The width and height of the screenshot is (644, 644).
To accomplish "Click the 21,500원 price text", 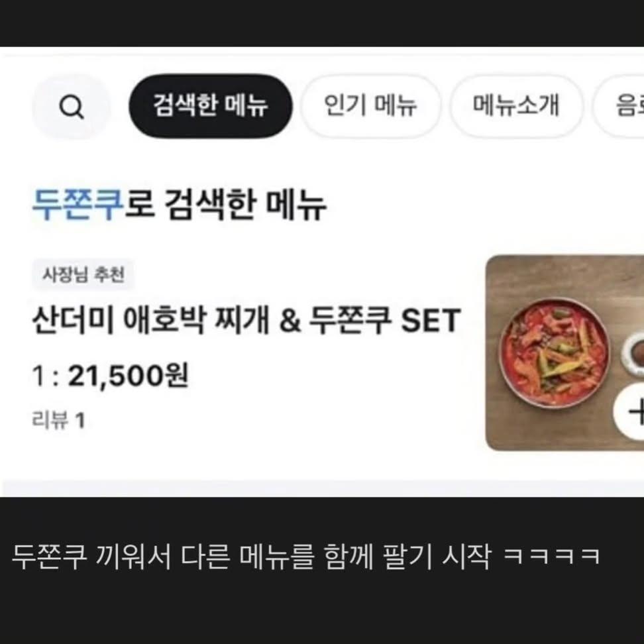I will tap(128, 376).
